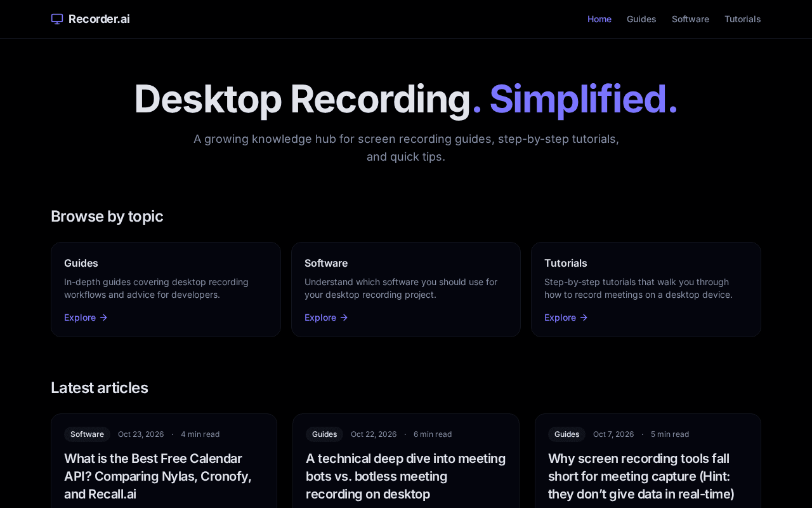The width and height of the screenshot is (812, 508).
Task: Click the Oct 22, 2026 date
Action: 374,434
